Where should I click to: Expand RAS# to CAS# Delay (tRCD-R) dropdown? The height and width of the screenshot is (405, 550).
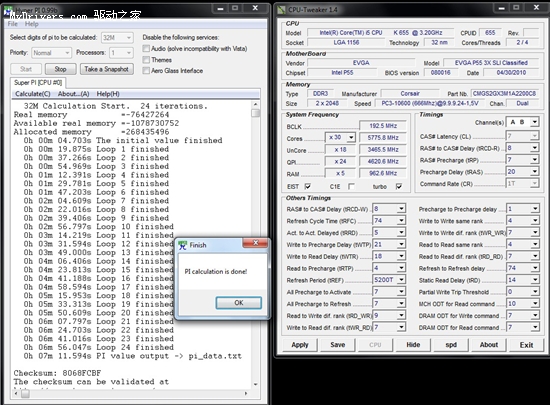534,148
